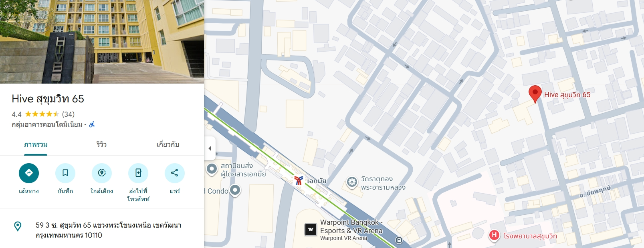Click the wheelchair accessibility icon
This screenshot has height=248, width=644.
(x=92, y=124)
